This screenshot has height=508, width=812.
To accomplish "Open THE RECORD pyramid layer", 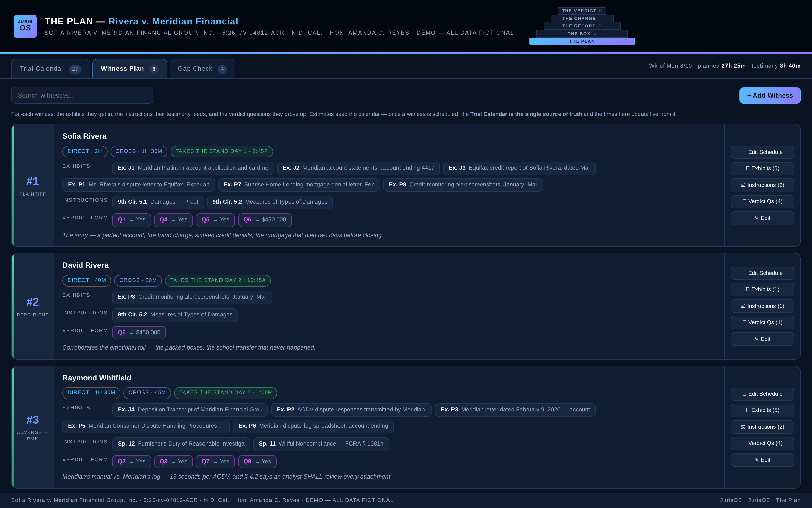I will pyautogui.click(x=582, y=26).
